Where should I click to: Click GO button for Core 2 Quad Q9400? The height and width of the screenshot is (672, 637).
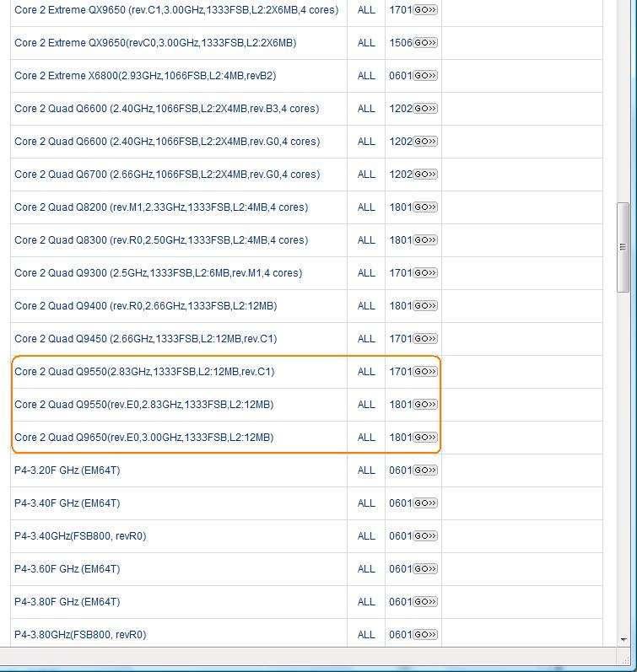pyautogui.click(x=425, y=306)
